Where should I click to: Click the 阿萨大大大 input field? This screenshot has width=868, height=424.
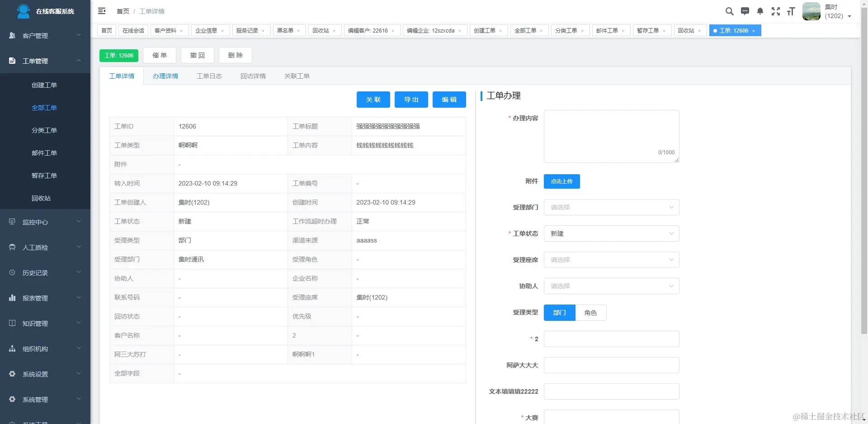pos(611,365)
